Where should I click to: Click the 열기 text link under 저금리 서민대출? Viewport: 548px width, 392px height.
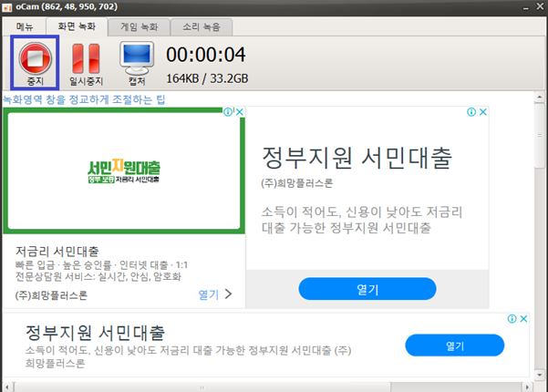[208, 294]
